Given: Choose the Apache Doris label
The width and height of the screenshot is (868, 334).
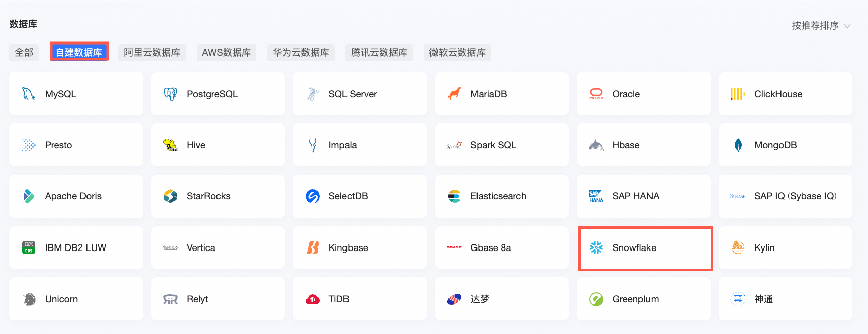Looking at the screenshot, I should 73,196.
